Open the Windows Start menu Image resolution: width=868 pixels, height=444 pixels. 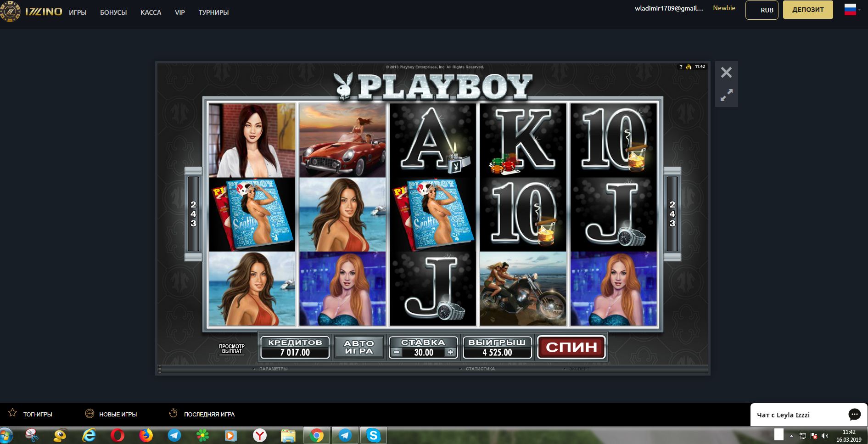(6, 435)
